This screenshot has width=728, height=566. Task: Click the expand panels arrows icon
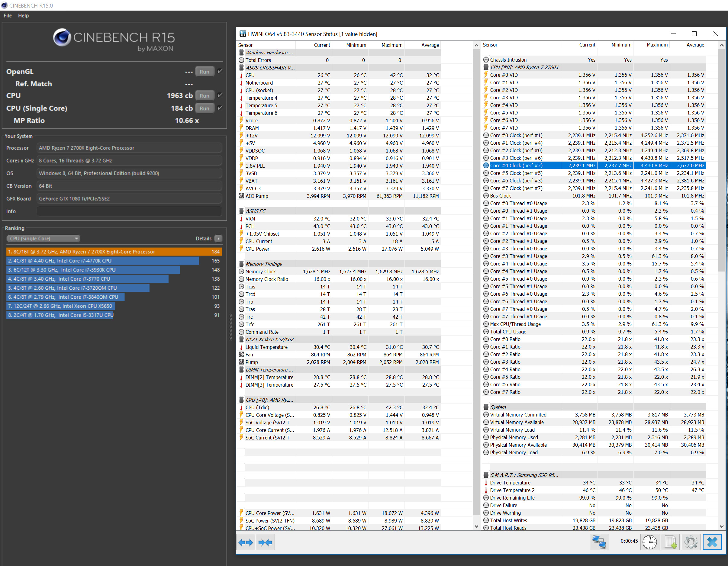(x=246, y=542)
